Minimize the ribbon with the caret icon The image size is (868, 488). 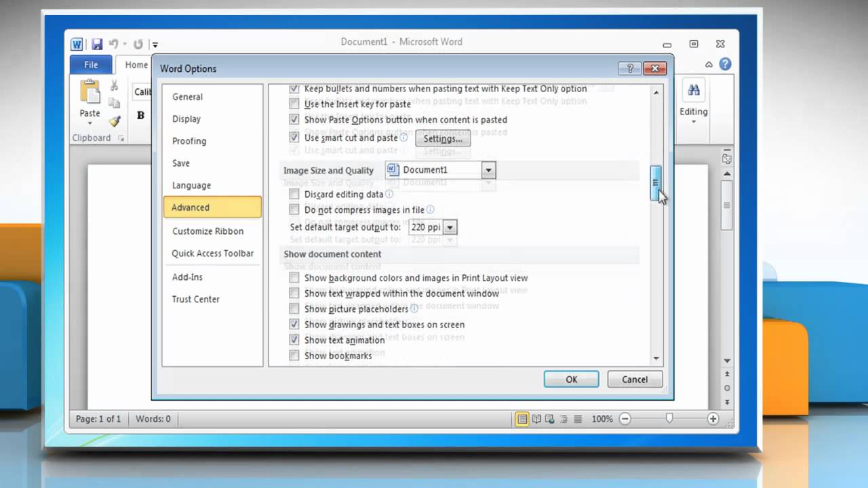coord(709,65)
